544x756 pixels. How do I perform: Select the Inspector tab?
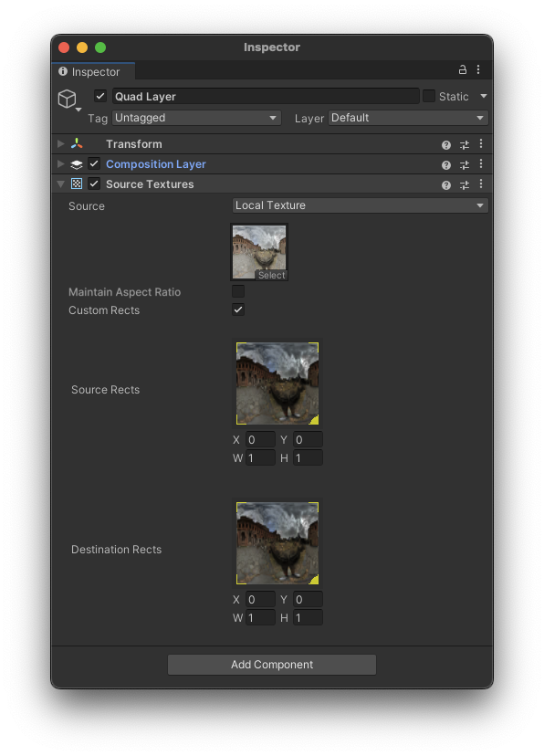[x=93, y=71]
